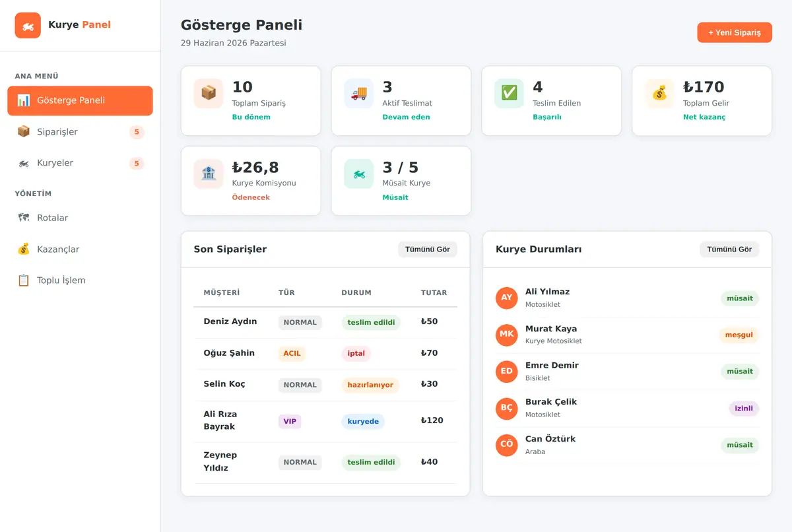Click the iptal status badge
This screenshot has height=532, width=792.
tap(356, 353)
